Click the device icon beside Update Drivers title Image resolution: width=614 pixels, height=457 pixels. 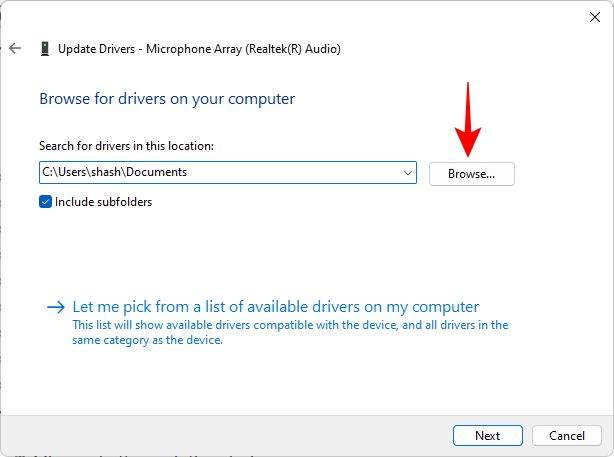click(45, 48)
